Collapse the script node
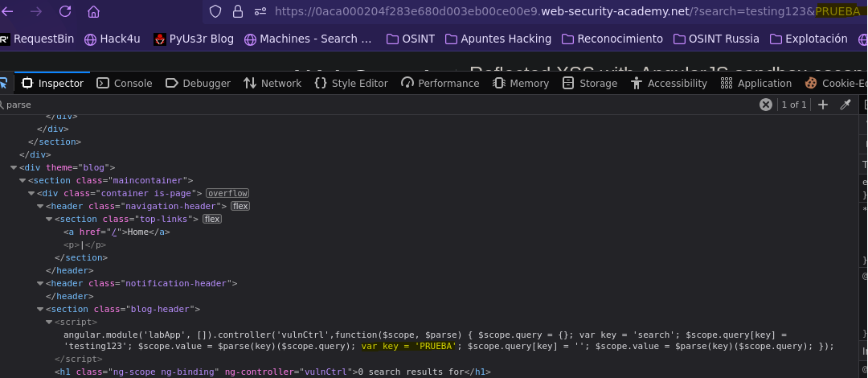Screen dimensions: 868x378 point(49,322)
